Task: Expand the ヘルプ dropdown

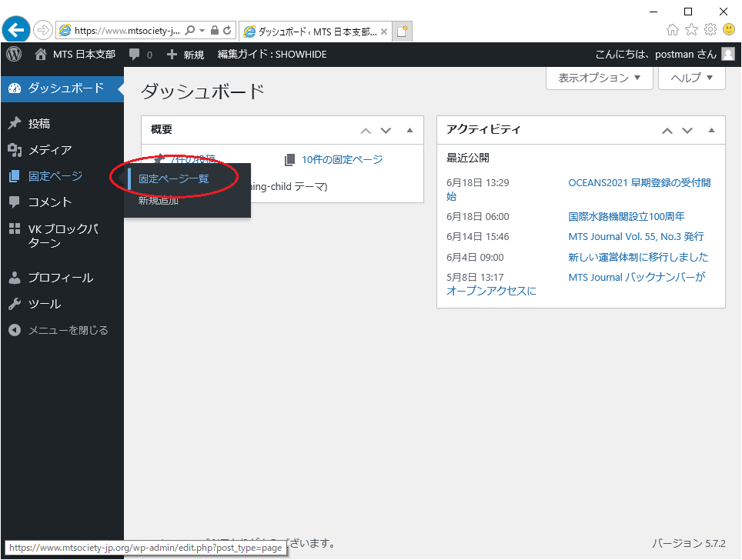Action: (x=692, y=78)
